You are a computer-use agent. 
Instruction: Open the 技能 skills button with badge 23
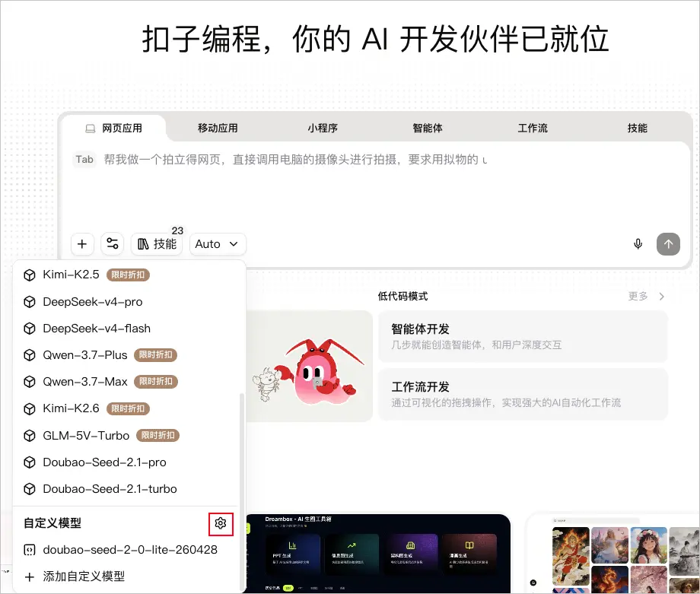point(157,244)
